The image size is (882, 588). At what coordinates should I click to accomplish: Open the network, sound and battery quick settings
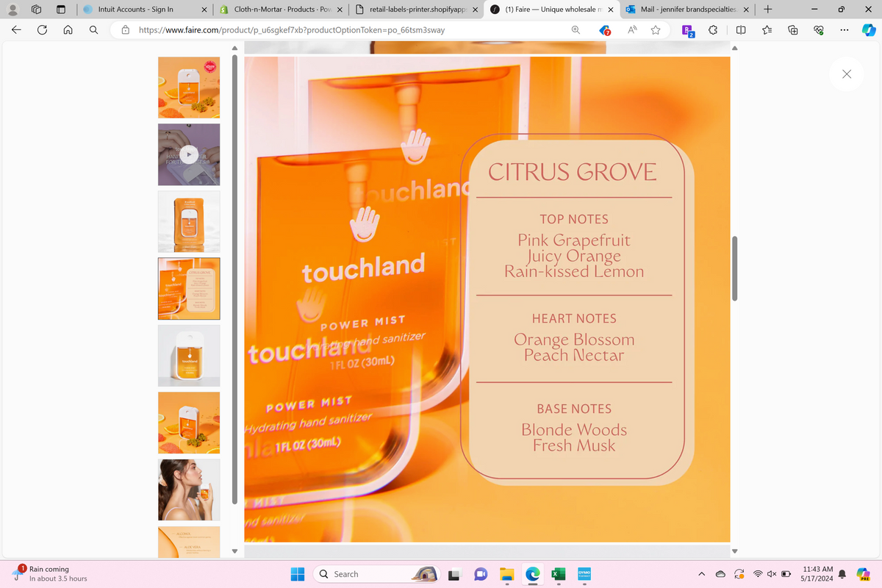[772, 573]
